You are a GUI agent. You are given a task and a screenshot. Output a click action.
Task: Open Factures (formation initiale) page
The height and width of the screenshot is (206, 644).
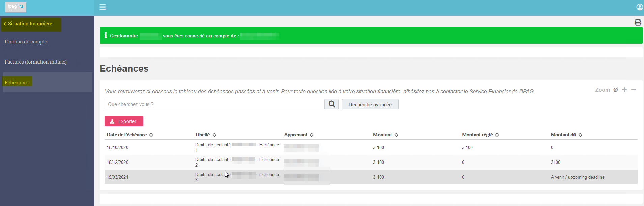click(36, 62)
